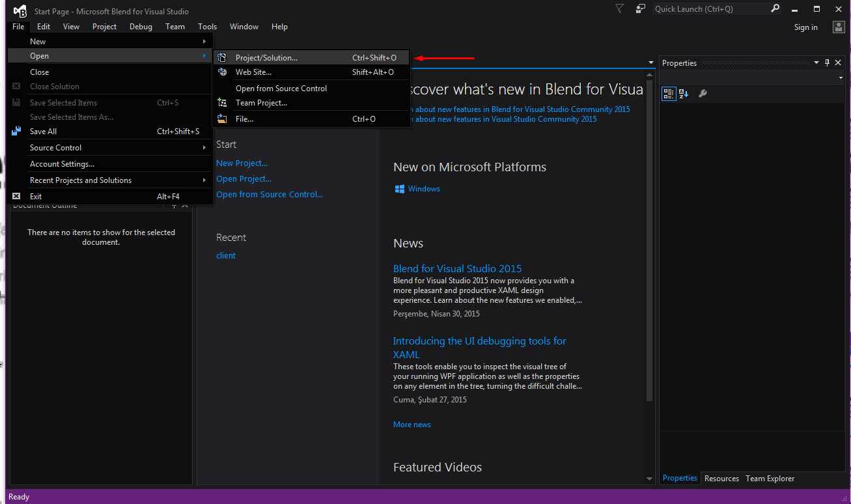The width and height of the screenshot is (851, 504).
Task: Open the Properties object selector combo box
Action: click(x=752, y=78)
